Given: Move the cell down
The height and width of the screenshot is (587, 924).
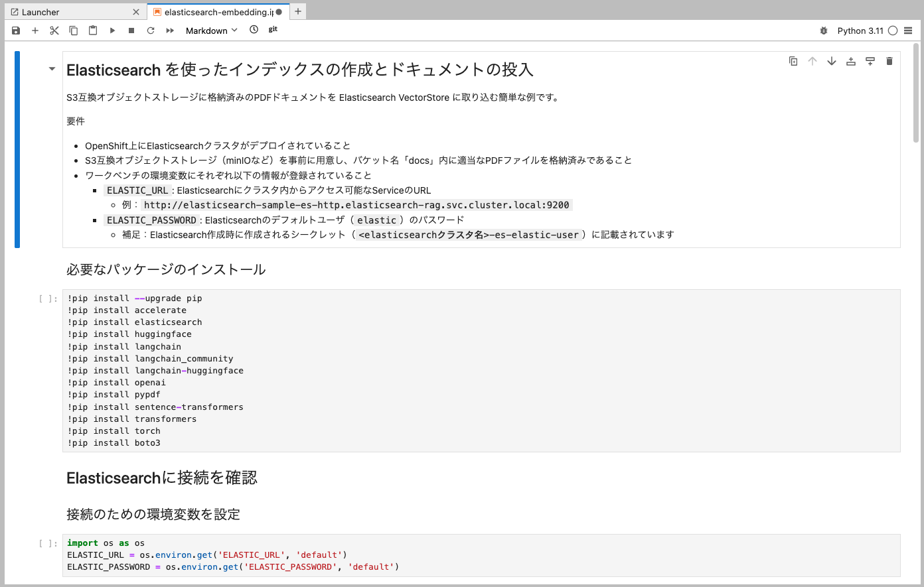Looking at the screenshot, I should [x=832, y=61].
